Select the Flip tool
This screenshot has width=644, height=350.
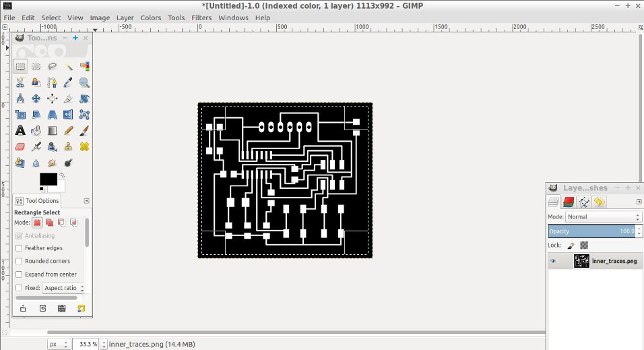[68, 115]
